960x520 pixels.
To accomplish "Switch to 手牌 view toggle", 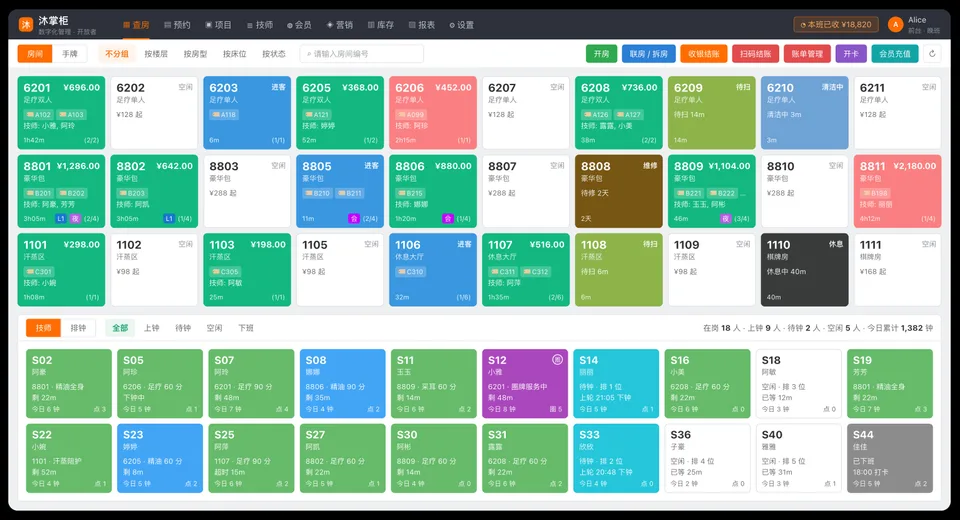I will [70, 54].
